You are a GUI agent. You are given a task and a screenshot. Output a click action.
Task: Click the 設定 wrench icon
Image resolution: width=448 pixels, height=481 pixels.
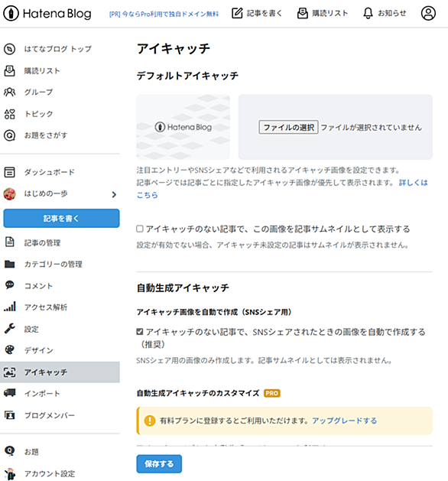click(x=9, y=329)
